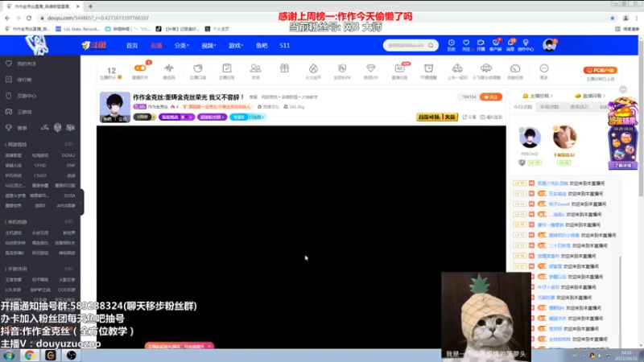The width and height of the screenshot is (644, 362).
Task: Click the search magnifier icon
Action: coord(431,45)
